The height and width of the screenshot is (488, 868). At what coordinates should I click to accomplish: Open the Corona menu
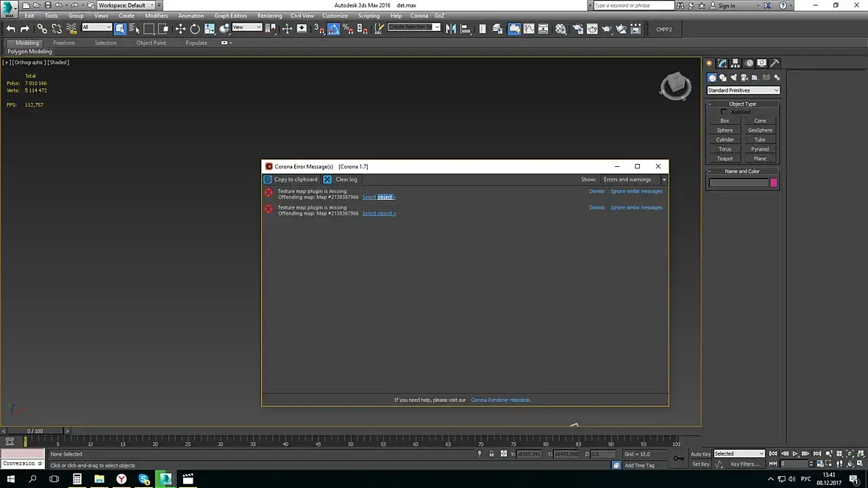419,15
